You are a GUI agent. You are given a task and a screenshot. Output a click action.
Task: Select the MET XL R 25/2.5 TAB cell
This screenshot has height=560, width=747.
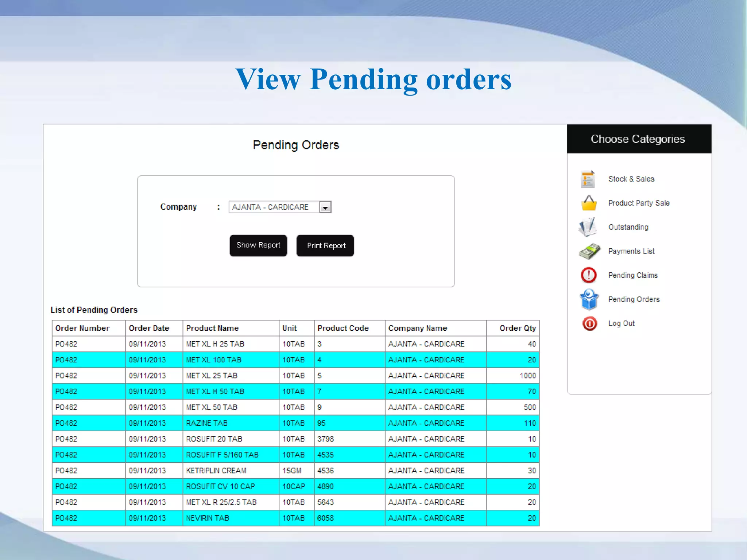pyautogui.click(x=231, y=502)
